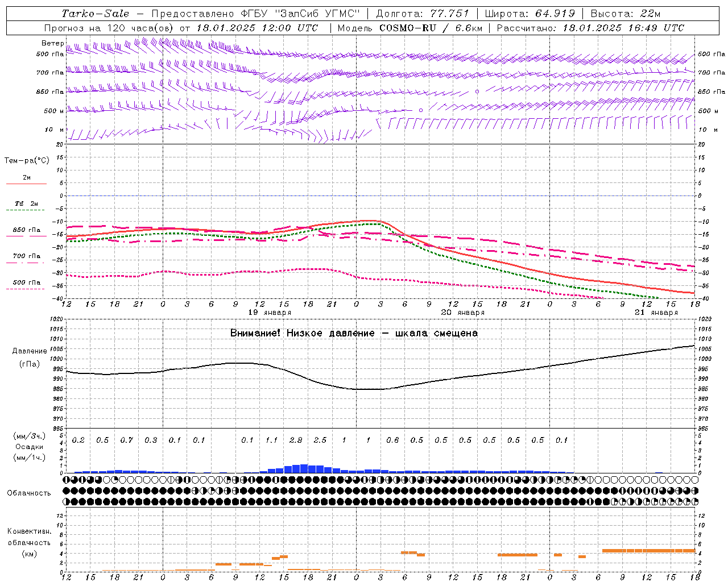The height and width of the screenshot is (582, 728).
Task: Select the (гПа) unit under Давление
Action: (30, 364)
